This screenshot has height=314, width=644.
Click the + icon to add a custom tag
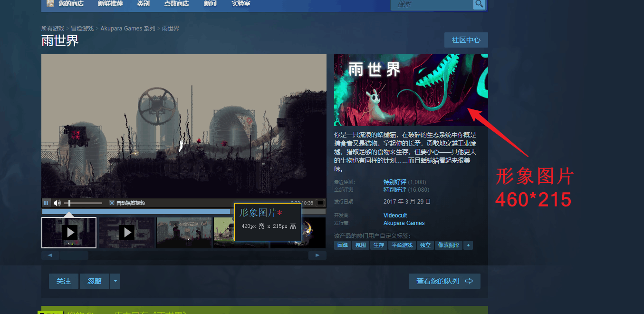(x=468, y=245)
